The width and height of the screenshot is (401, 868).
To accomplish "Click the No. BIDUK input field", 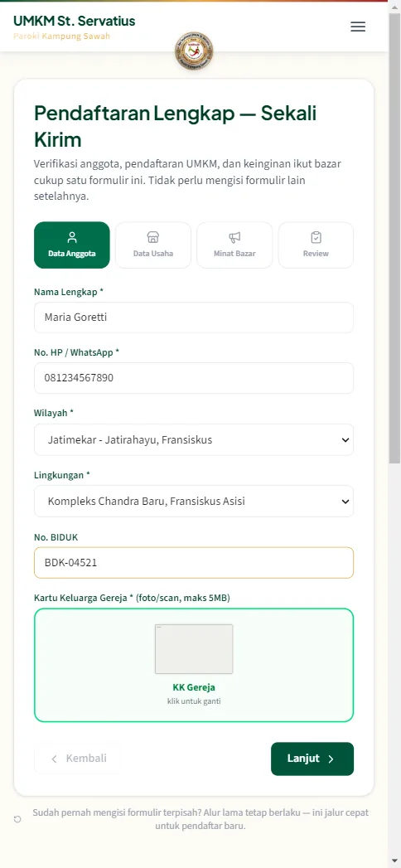I will click(x=194, y=563).
